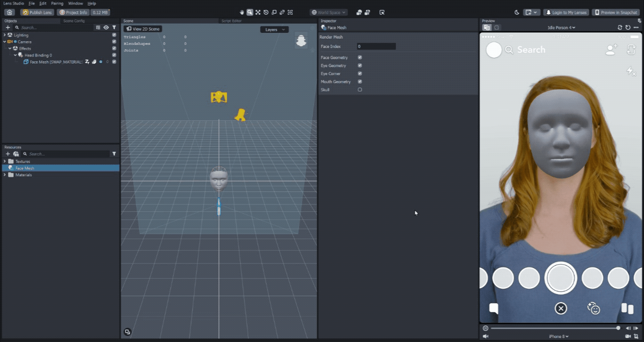The height and width of the screenshot is (342, 644).
Task: Open the Idle Person 4 dropdown
Action: tap(561, 28)
